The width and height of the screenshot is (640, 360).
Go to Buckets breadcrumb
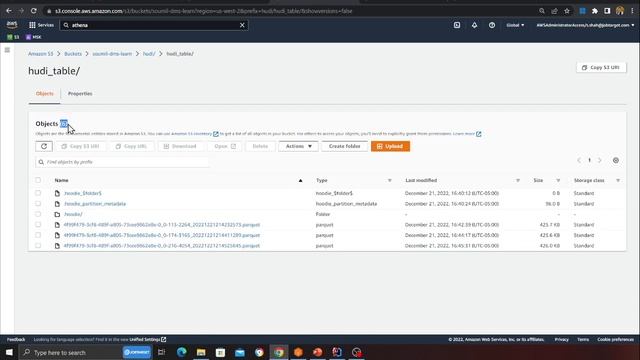click(x=73, y=53)
